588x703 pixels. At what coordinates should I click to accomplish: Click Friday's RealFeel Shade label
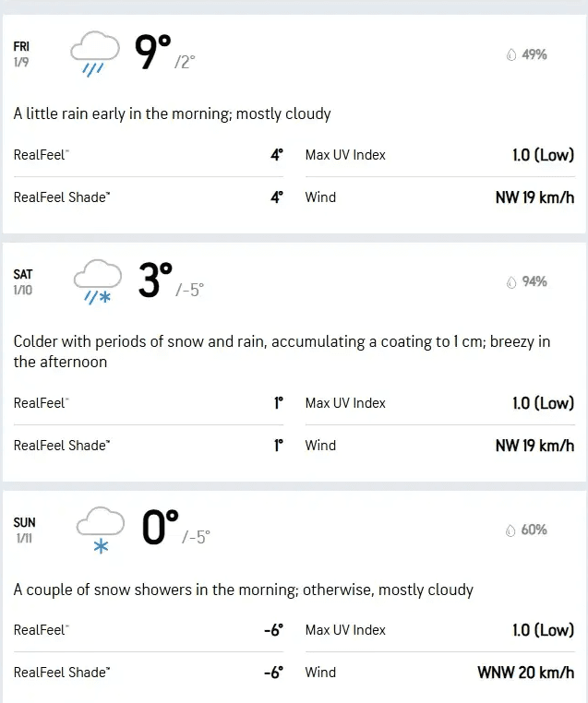[x=62, y=197]
